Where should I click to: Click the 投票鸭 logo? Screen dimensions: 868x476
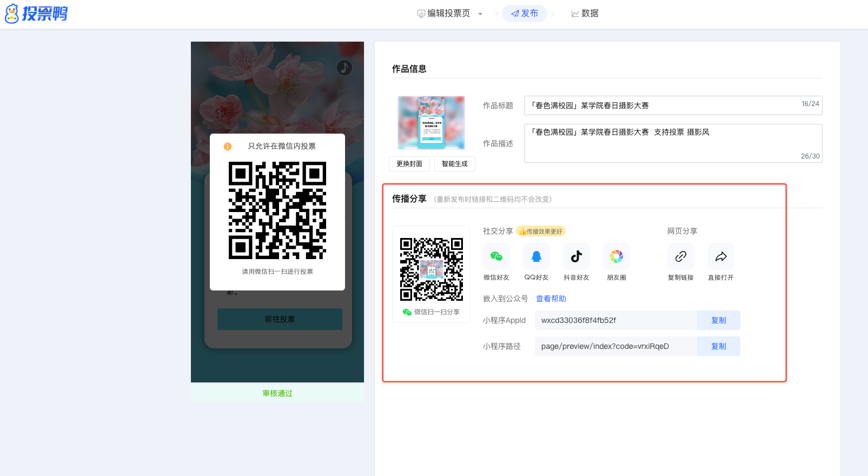[x=37, y=14]
